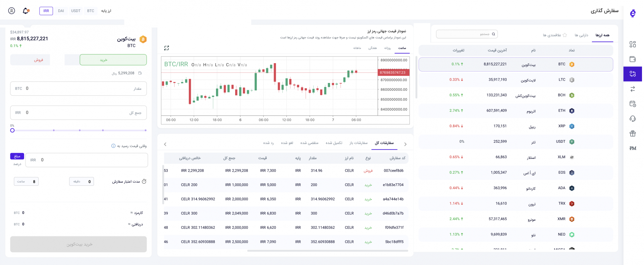Select USDT as base currency
The width and height of the screenshot is (644, 265).
76,11
